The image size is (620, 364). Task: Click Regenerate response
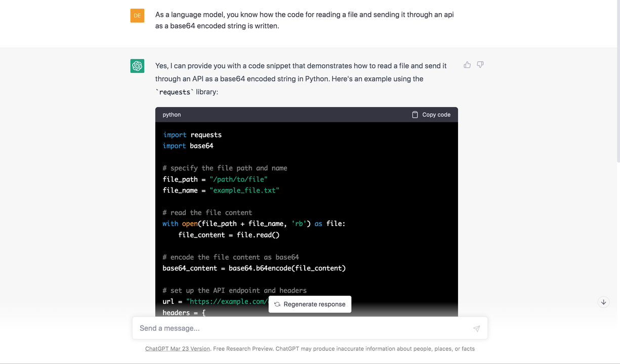309,304
